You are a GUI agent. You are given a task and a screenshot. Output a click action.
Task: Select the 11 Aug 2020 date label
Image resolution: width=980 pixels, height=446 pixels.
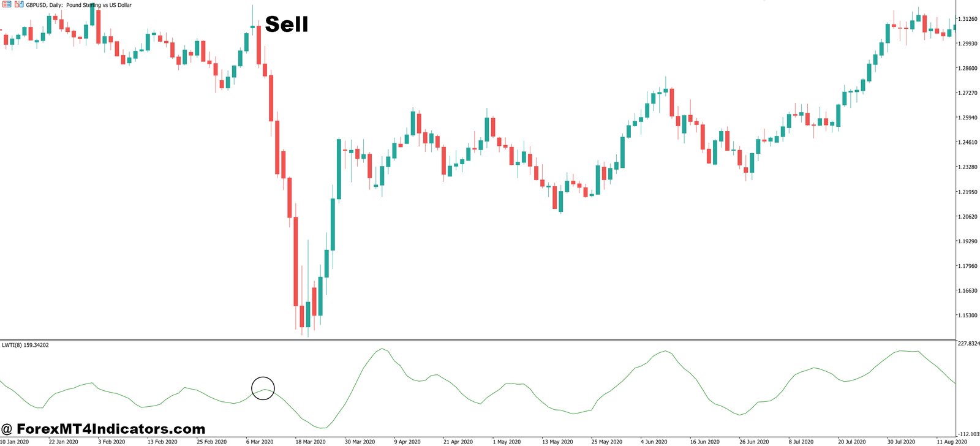click(x=952, y=442)
